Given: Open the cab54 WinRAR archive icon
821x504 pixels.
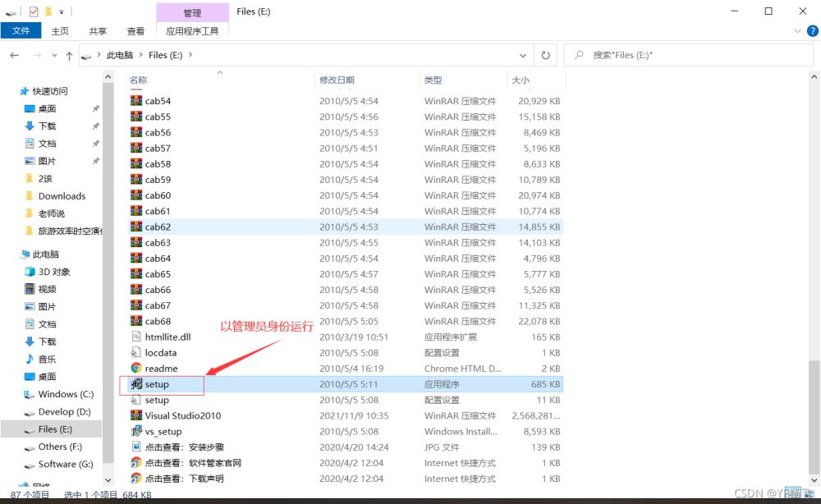Looking at the screenshot, I should [136, 100].
